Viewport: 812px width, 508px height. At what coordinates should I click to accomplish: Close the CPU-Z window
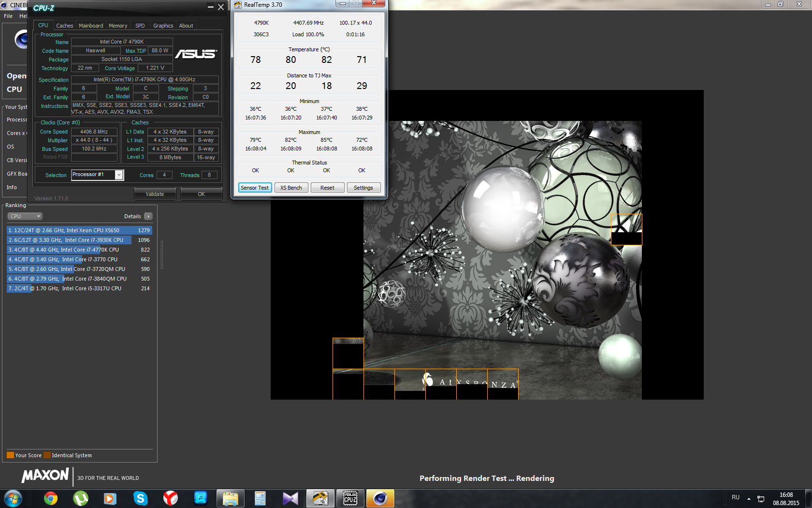tap(221, 7)
